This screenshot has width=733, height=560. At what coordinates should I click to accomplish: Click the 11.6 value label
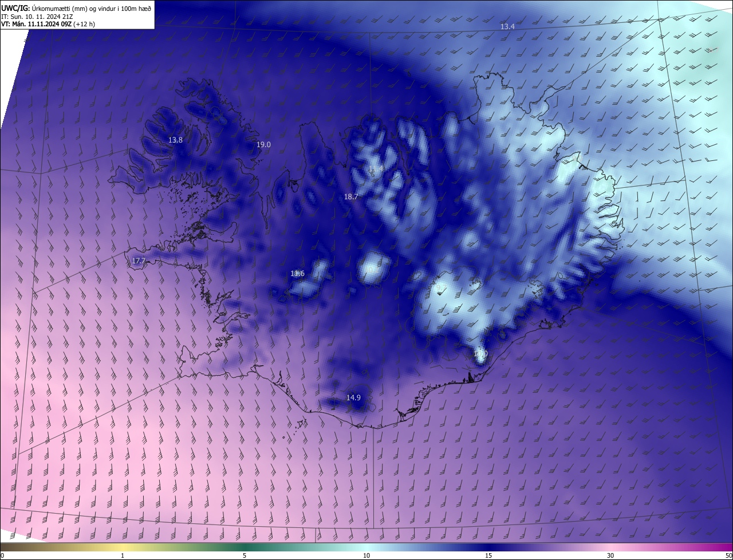pos(298,274)
